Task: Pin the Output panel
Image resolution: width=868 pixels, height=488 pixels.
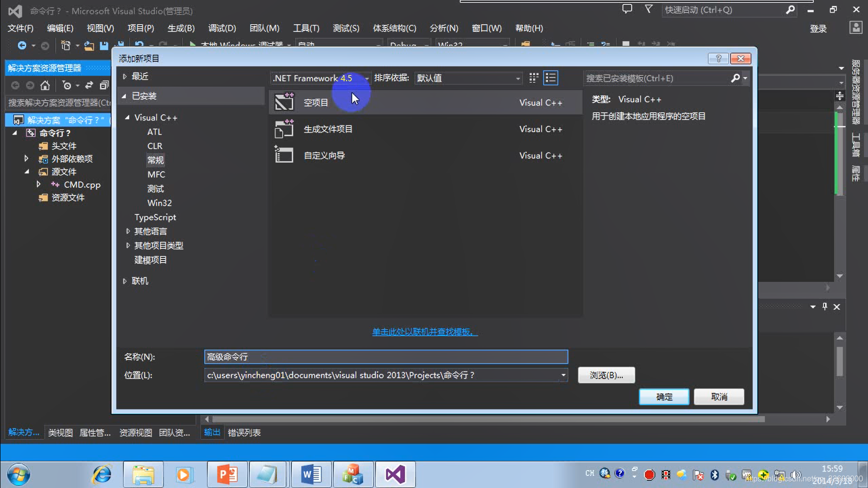Action: tap(825, 306)
